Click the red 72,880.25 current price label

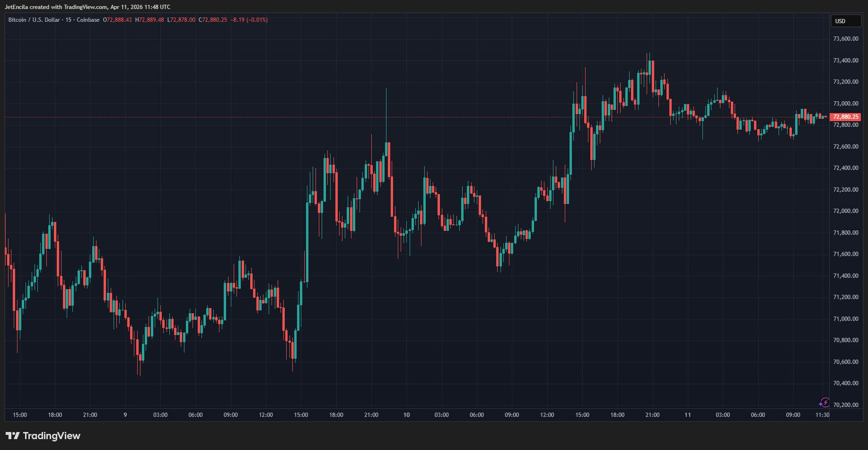[845, 117]
